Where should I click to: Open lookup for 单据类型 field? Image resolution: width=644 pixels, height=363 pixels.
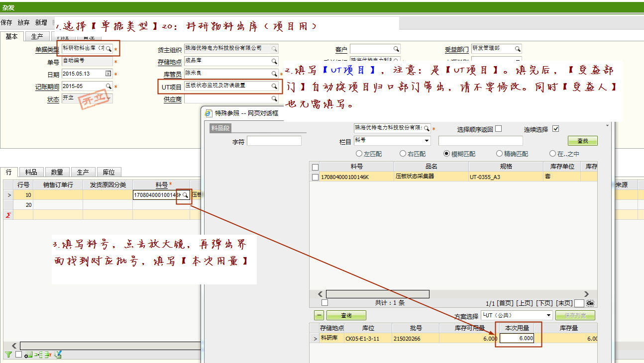coord(108,49)
